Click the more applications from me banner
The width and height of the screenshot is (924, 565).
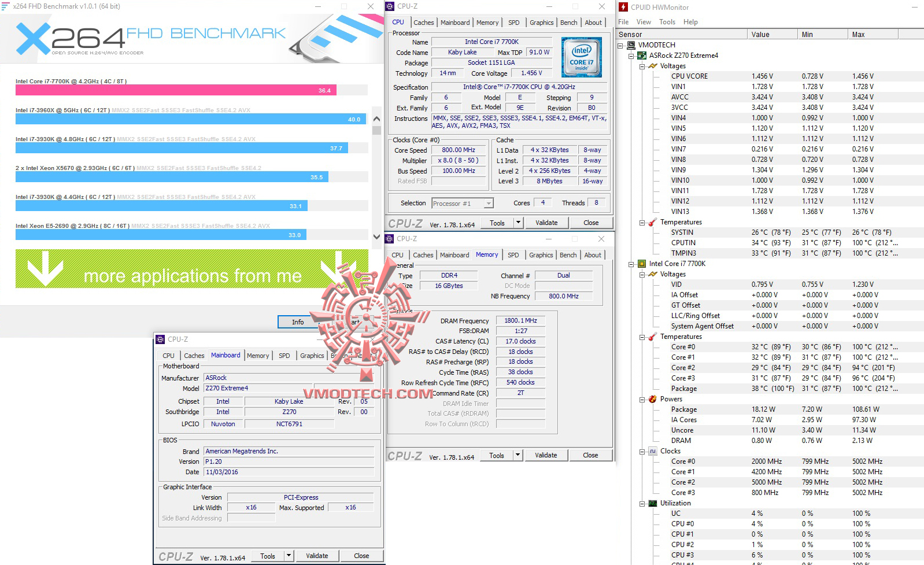pyautogui.click(x=192, y=269)
